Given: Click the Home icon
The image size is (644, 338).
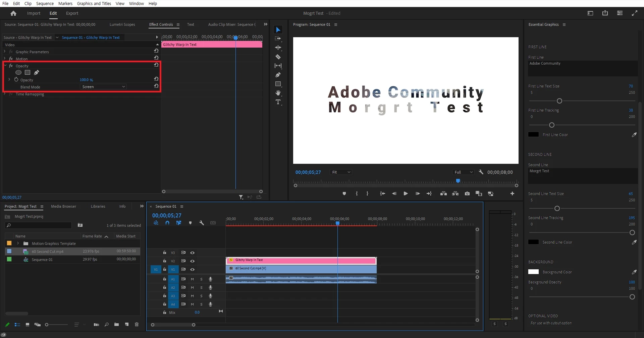Looking at the screenshot, I should [x=13, y=13].
